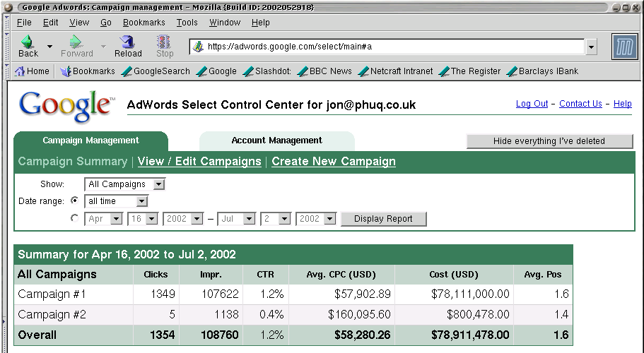Click the Help link near Contact Us
Screen dimensions: 644x353
coord(622,104)
